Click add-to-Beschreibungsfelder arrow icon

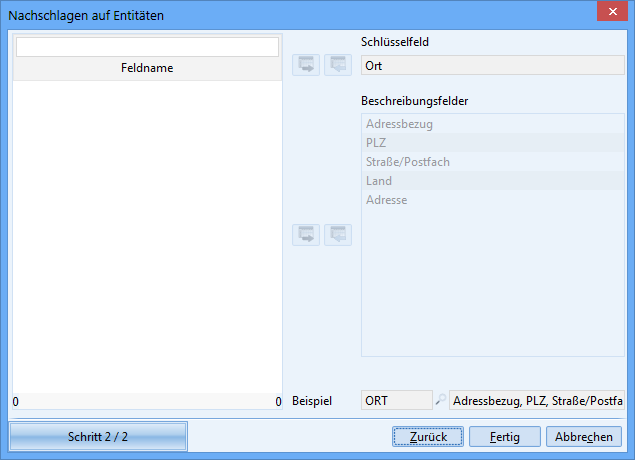(305, 235)
